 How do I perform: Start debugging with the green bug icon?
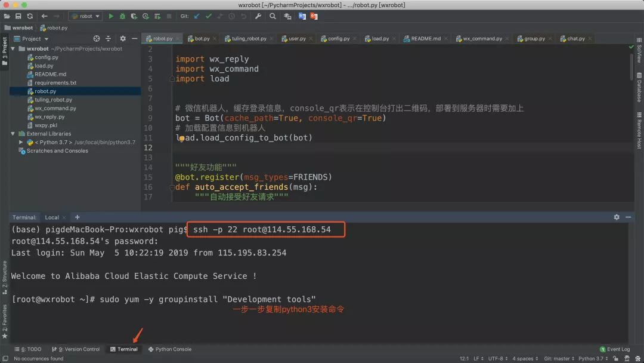pos(122,16)
